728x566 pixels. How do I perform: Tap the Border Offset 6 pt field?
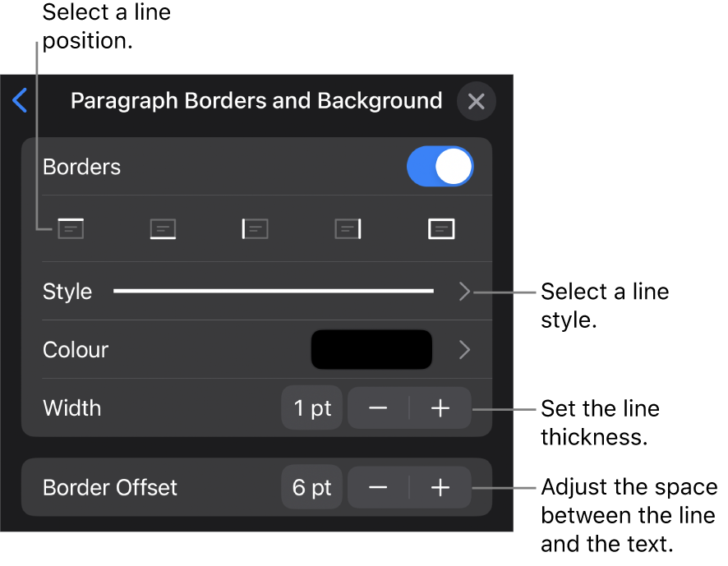(312, 487)
